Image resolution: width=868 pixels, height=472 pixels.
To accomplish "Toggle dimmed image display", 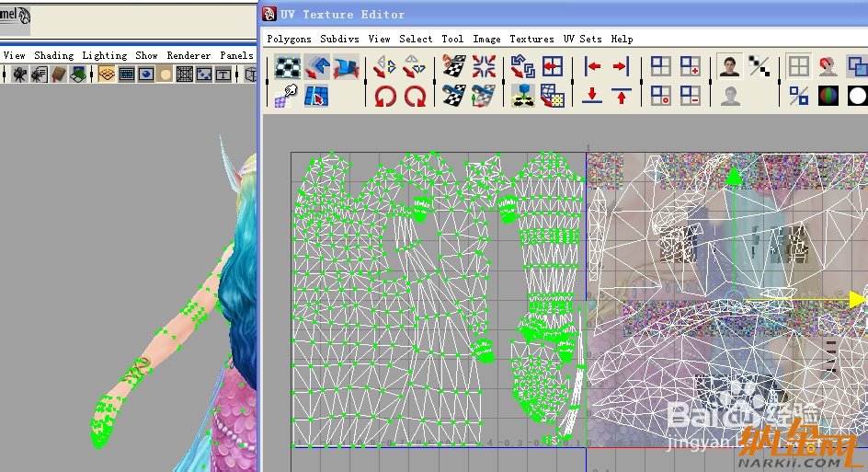I will (x=730, y=96).
